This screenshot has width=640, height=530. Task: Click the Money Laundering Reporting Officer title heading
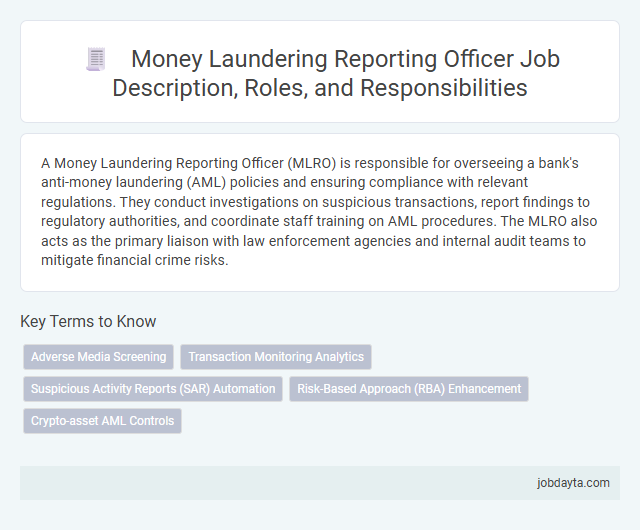coord(336,73)
